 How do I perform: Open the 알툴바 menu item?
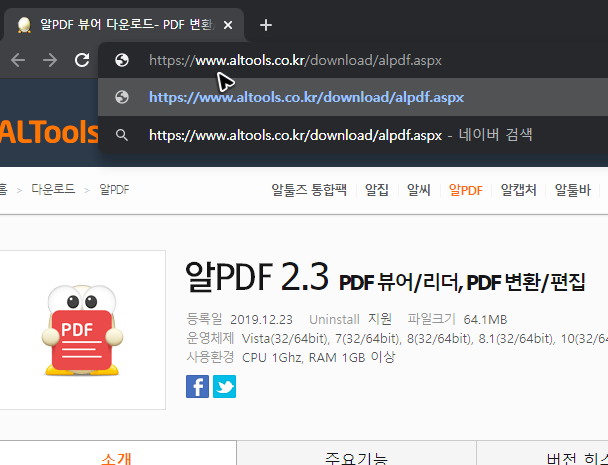(573, 190)
